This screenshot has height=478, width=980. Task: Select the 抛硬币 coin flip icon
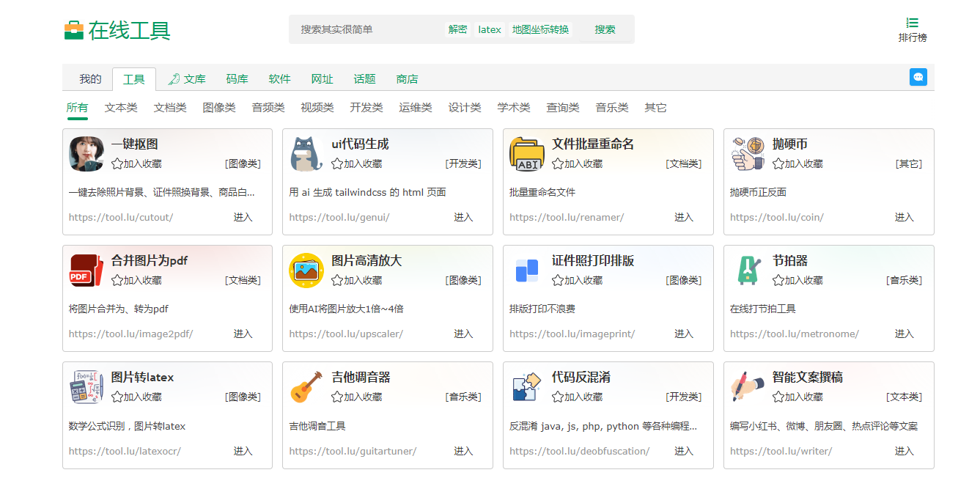(748, 154)
